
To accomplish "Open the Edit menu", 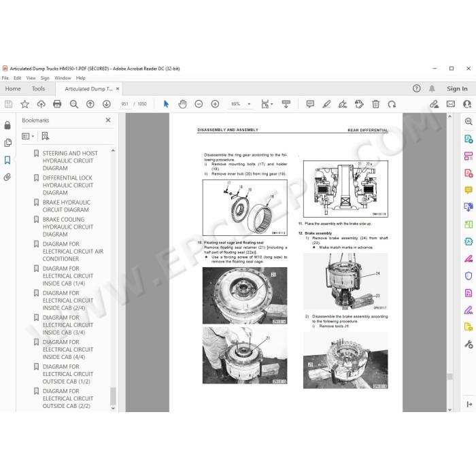I will [17, 78].
